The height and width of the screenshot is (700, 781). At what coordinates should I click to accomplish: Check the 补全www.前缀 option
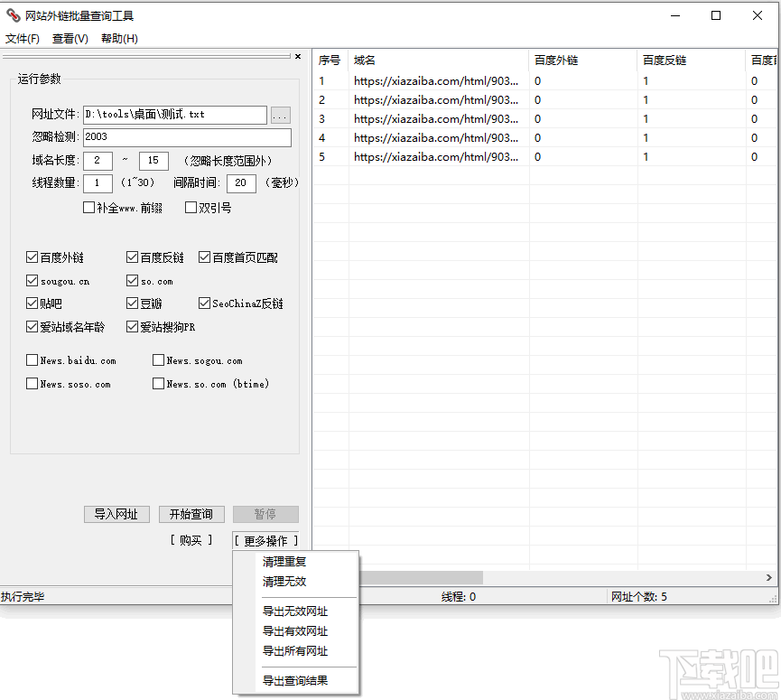tap(88, 206)
